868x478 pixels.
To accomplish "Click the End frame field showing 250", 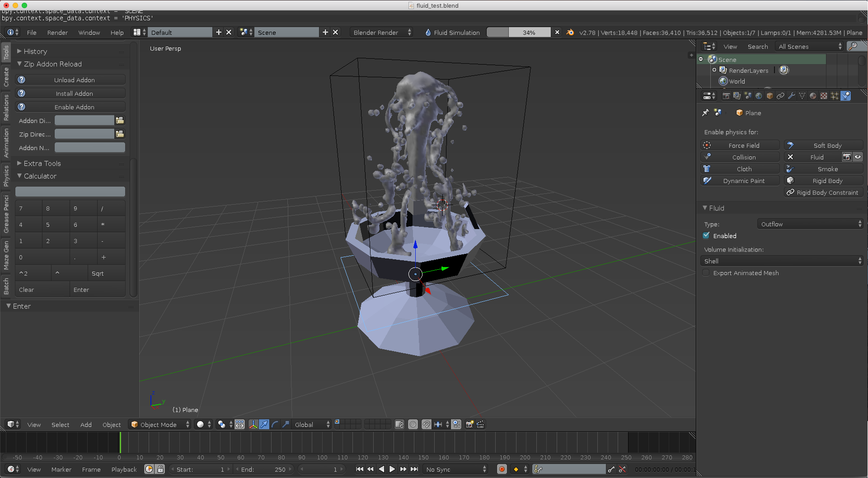I will coord(265,469).
